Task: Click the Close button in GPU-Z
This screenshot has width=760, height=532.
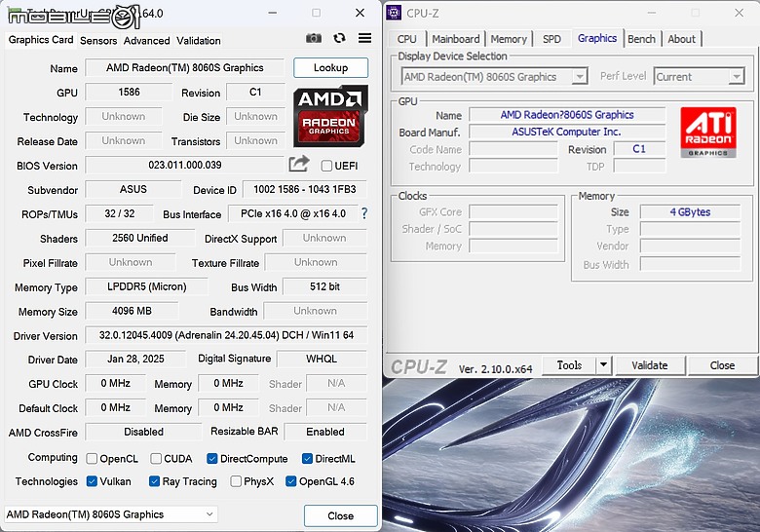Action: point(340,515)
